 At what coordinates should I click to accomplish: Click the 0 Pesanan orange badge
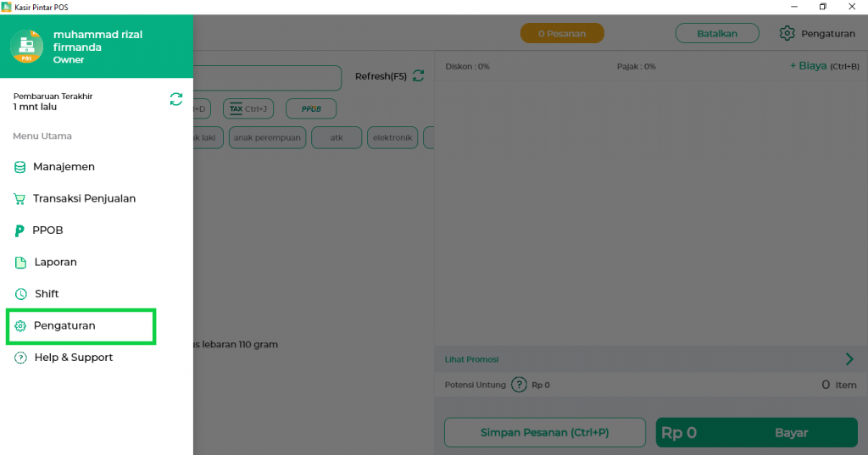pyautogui.click(x=562, y=34)
